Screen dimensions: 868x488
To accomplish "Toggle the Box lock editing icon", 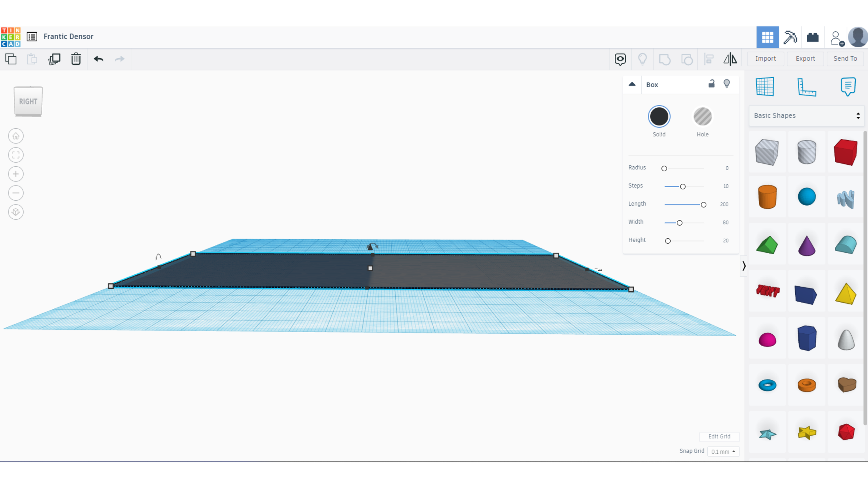I will (x=711, y=84).
